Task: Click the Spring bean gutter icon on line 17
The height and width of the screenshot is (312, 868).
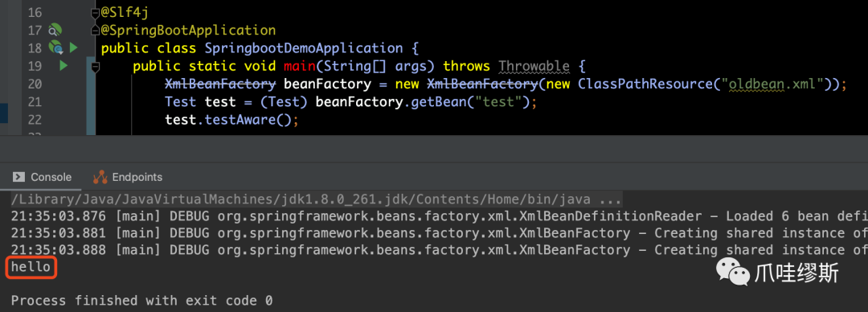Action: click(x=55, y=30)
